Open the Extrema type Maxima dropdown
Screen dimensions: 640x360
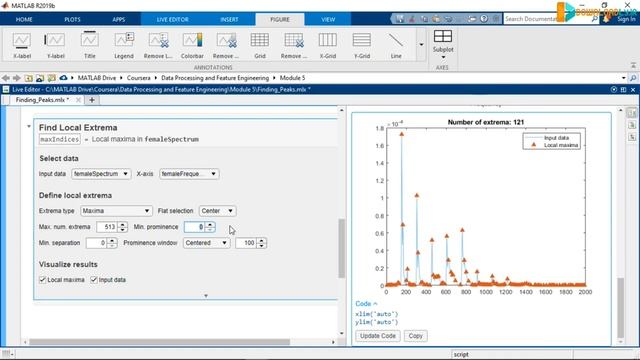(x=116, y=211)
